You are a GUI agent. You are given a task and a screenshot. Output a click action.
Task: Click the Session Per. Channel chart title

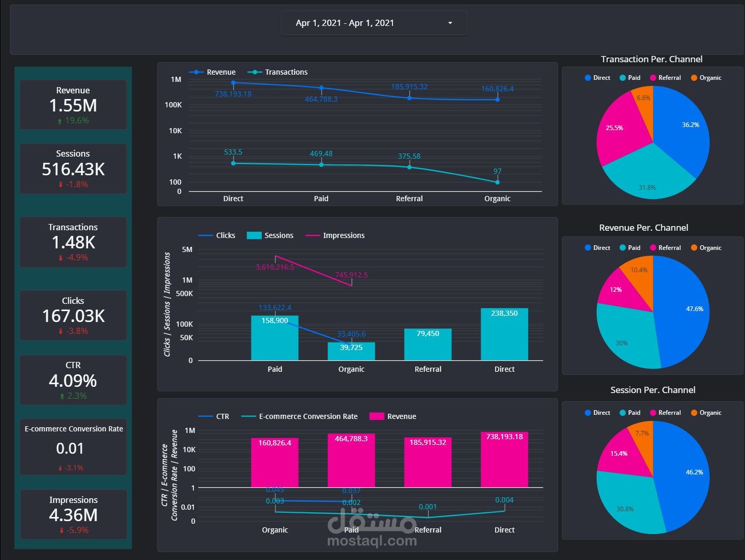653,390
